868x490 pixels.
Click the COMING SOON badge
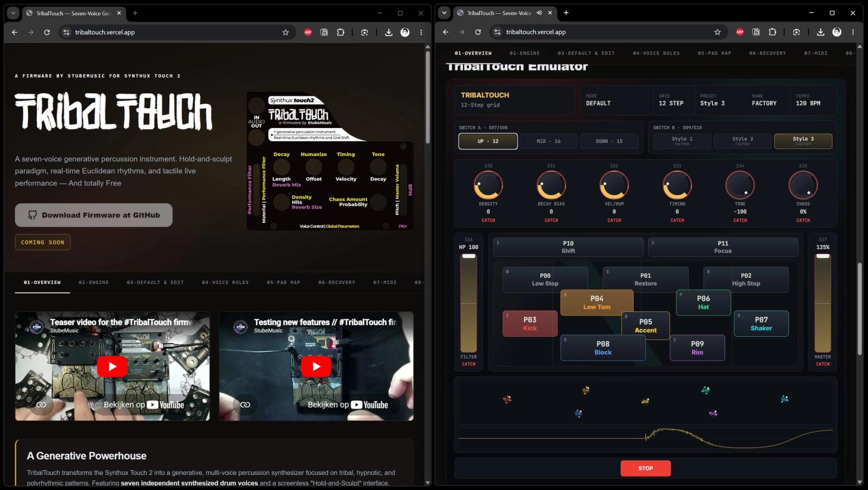click(x=43, y=242)
